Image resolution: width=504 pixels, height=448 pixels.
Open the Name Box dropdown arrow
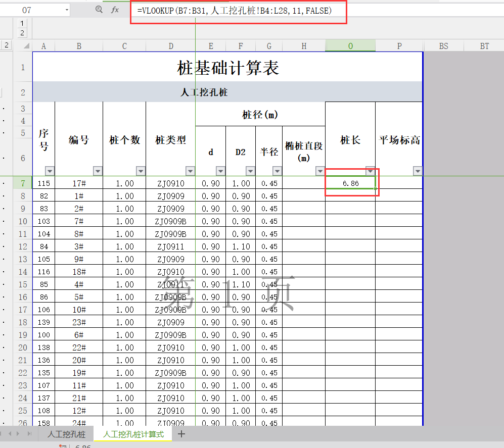coord(67,10)
